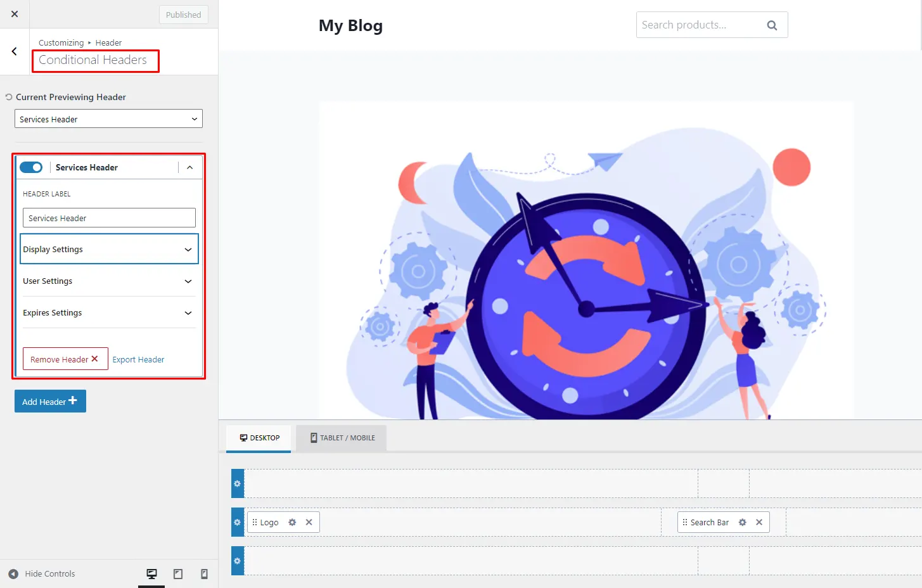Open settings gear of the middle header row

click(x=236, y=521)
